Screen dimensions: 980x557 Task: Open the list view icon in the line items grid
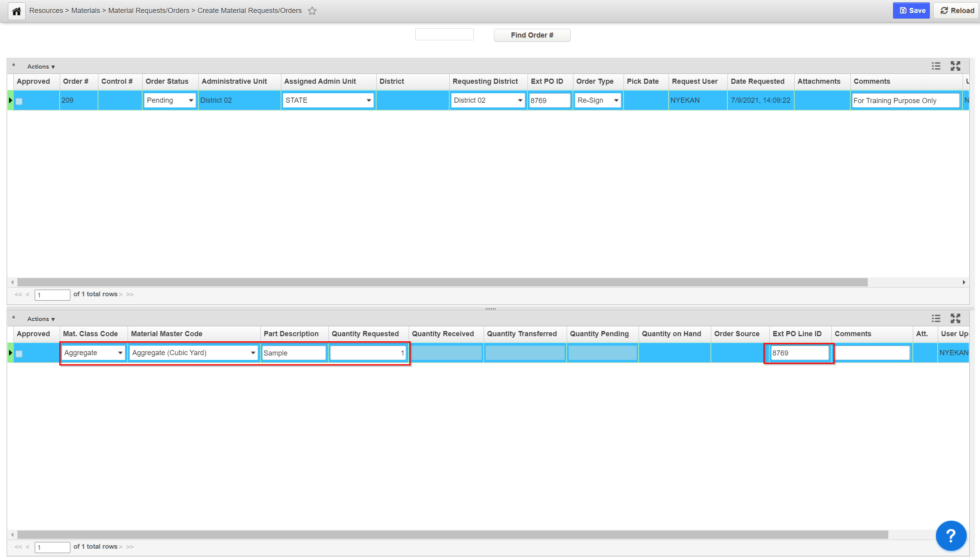(936, 318)
